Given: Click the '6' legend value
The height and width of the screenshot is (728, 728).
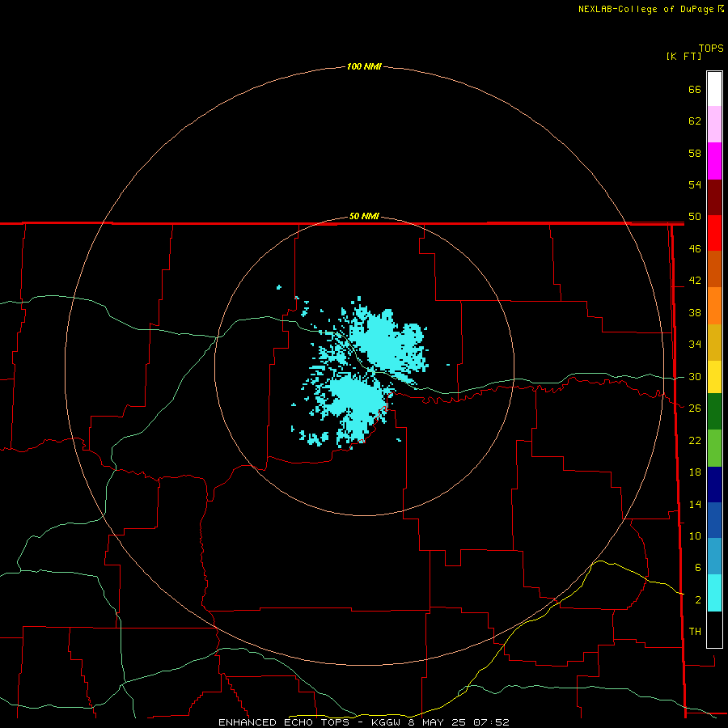Looking at the screenshot, I should [697, 568].
